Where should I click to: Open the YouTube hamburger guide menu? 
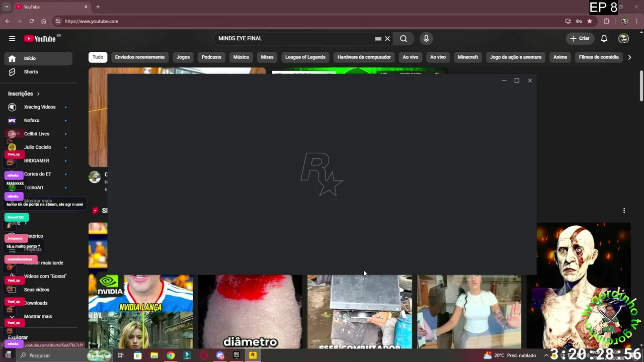coord(12,39)
